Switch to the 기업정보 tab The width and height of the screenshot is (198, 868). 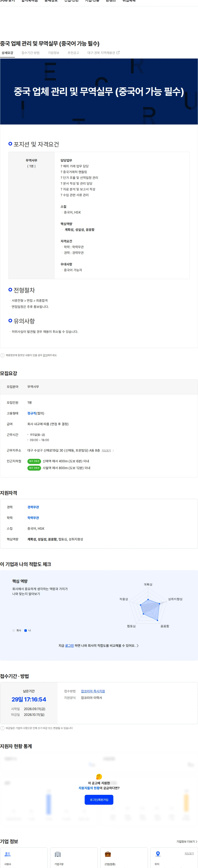tap(53, 53)
